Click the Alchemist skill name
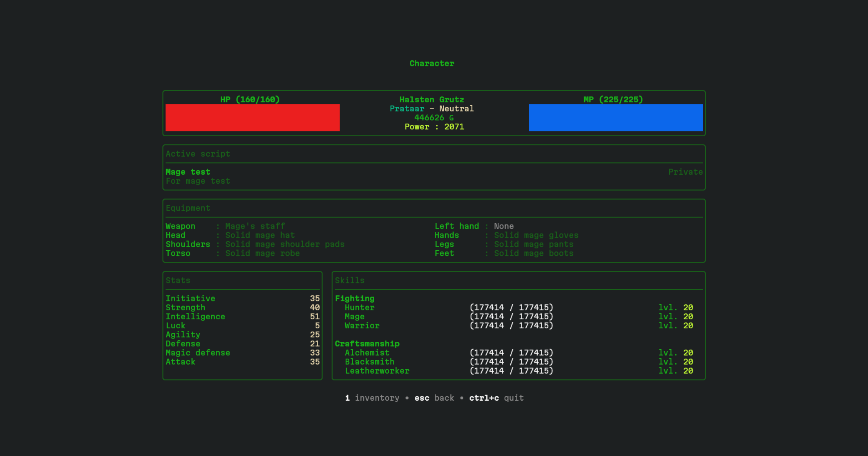This screenshot has width=868, height=456. [x=367, y=353]
